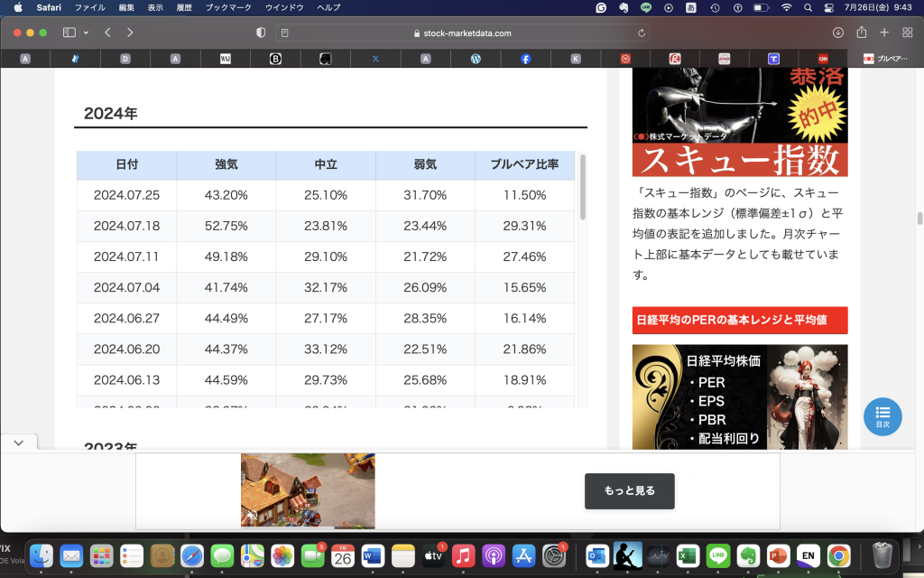The image size is (924, 578).
Task: Switch to the Facebook pinned tab
Action: point(525,59)
